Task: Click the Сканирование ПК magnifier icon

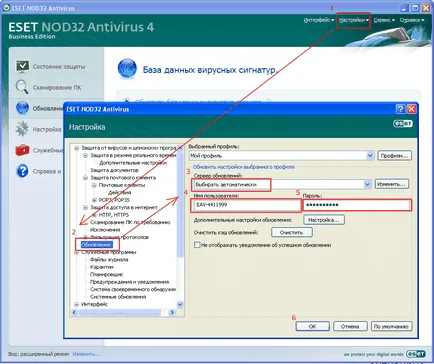Action: pyautogui.click(x=22, y=87)
